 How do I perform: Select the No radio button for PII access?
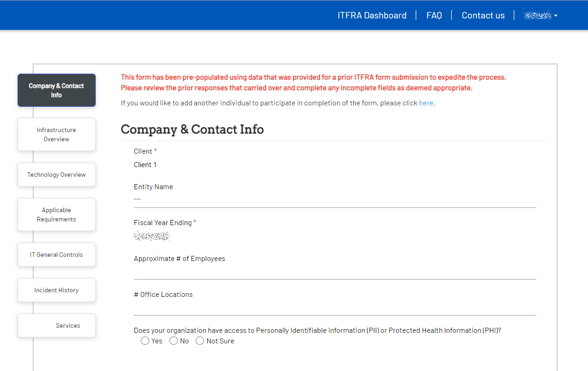pos(174,341)
